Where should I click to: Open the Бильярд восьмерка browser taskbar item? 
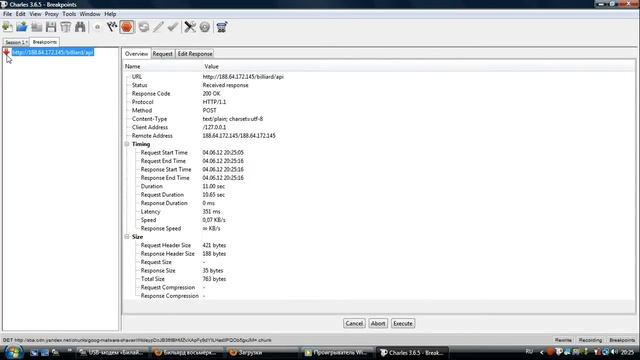point(186,353)
